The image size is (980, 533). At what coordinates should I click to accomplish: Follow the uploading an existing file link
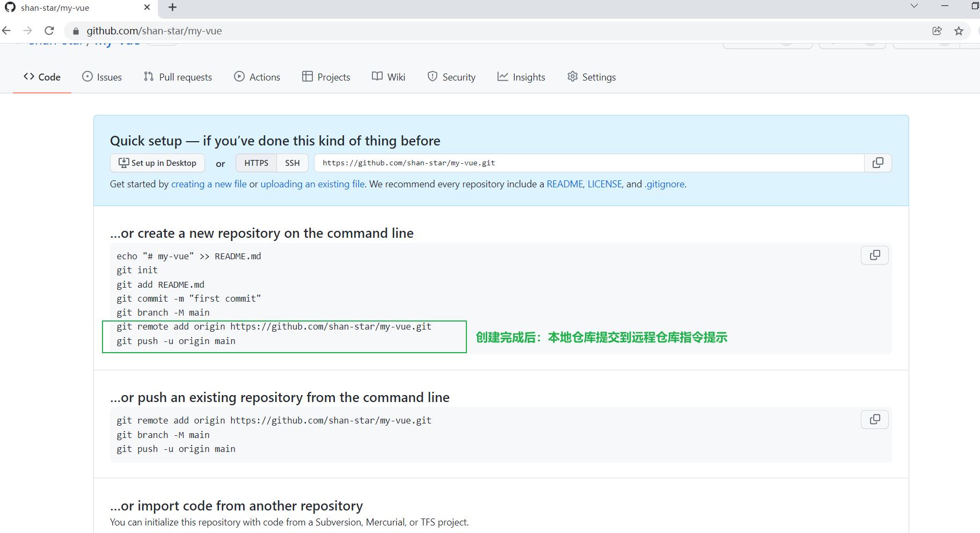(312, 184)
